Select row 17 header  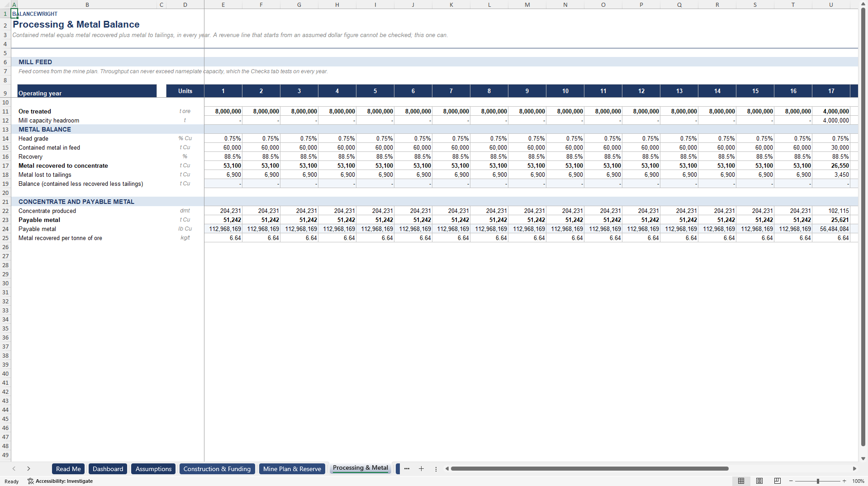point(5,165)
